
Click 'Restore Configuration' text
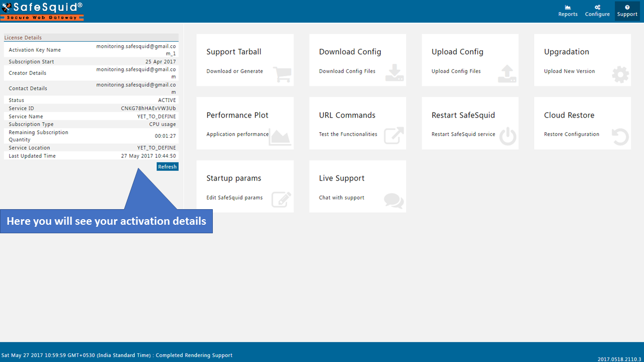pos(572,134)
